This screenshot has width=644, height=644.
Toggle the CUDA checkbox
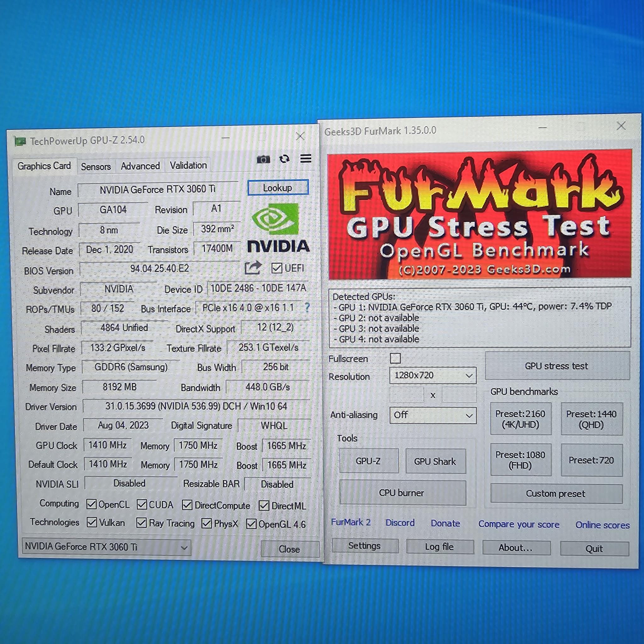[x=142, y=504]
